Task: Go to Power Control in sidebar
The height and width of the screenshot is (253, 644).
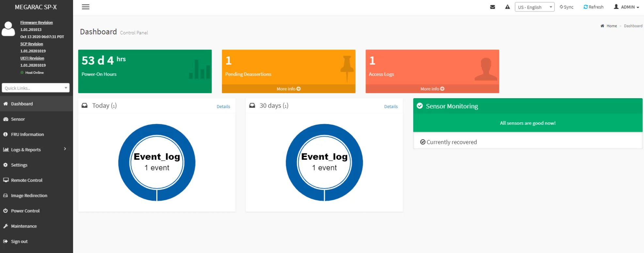Action: pos(25,211)
